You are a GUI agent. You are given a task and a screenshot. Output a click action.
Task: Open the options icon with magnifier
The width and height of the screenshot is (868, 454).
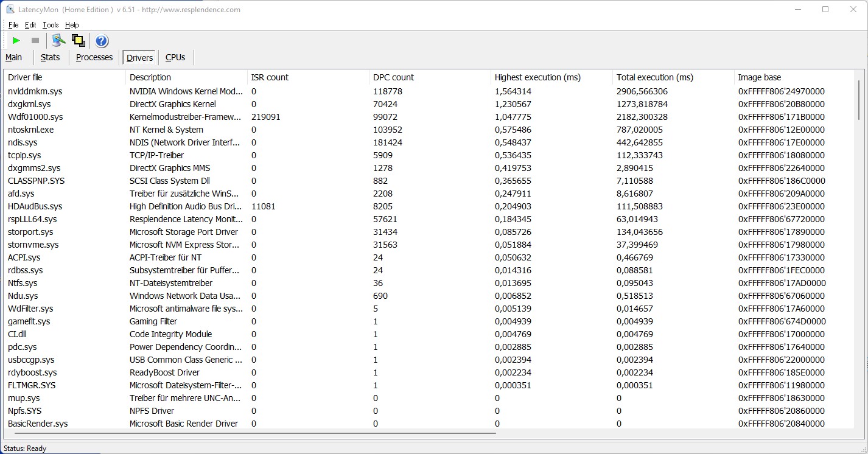[58, 41]
